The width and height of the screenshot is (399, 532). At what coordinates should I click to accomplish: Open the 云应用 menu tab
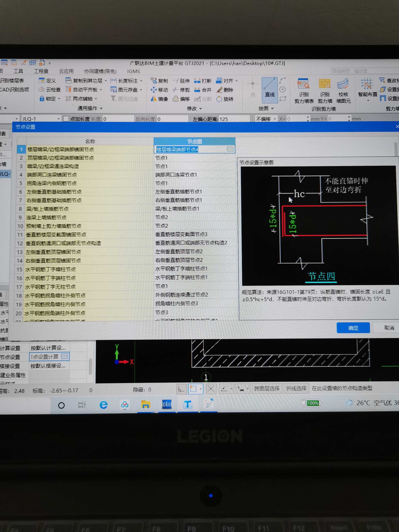[66, 71]
